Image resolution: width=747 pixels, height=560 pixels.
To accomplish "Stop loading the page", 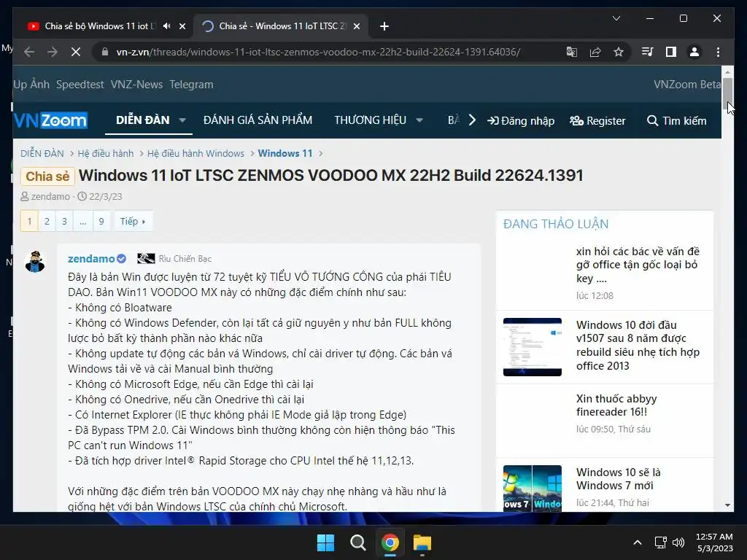I will (x=76, y=52).
